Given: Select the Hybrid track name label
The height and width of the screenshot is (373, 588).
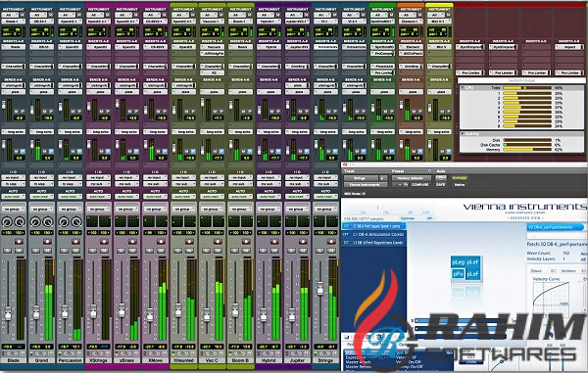Looking at the screenshot, I should click(x=269, y=360).
